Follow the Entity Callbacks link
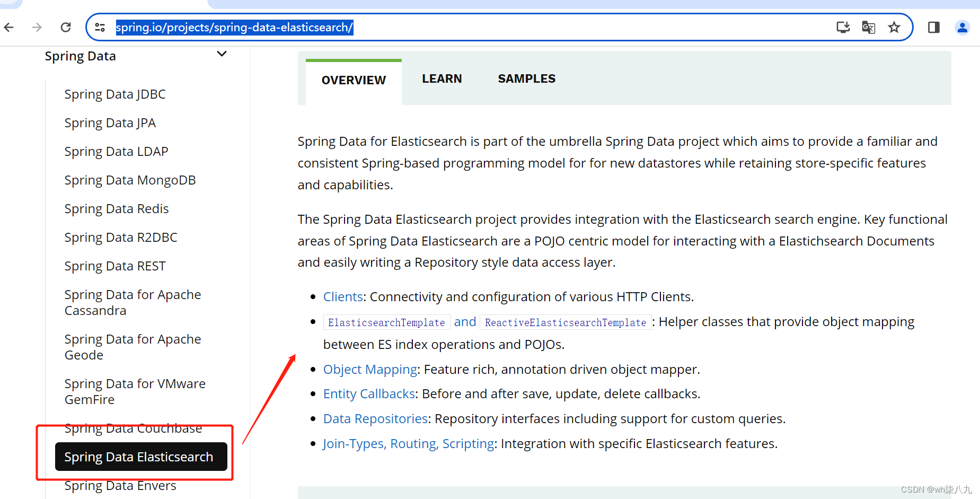The width and height of the screenshot is (980, 499). coord(369,394)
